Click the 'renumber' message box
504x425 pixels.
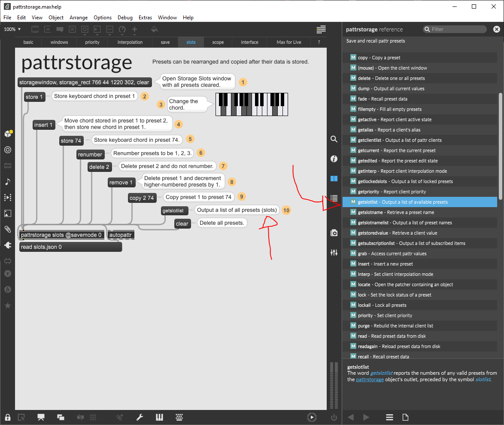[90, 154]
